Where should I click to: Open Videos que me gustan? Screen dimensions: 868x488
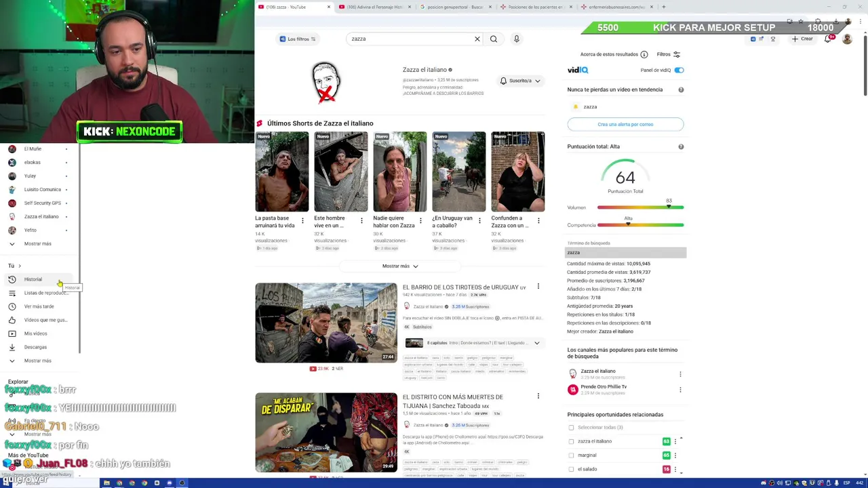pos(38,320)
